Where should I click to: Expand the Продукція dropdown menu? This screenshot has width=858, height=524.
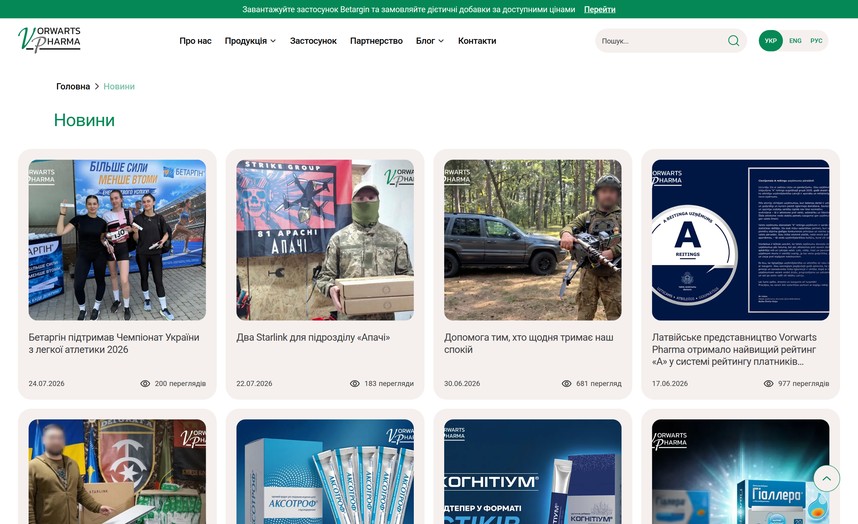tap(250, 40)
